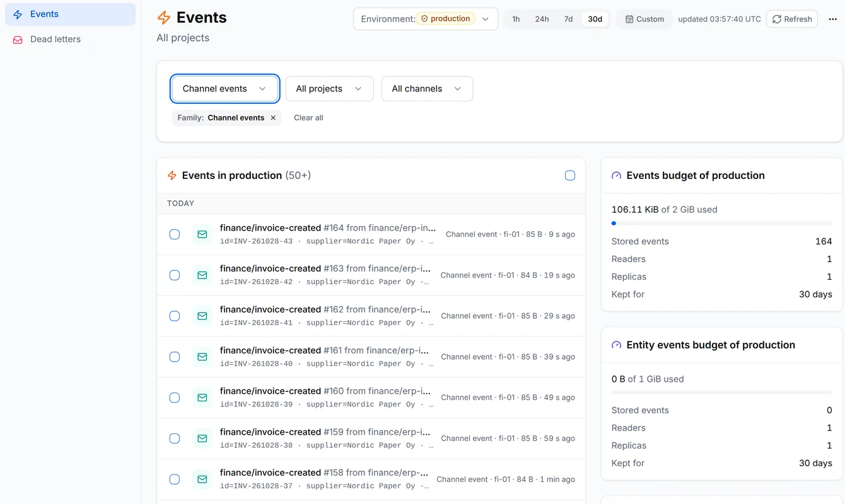Toggle the select-all checkbox in Events in production
This screenshot has height=504, width=845.
[570, 176]
